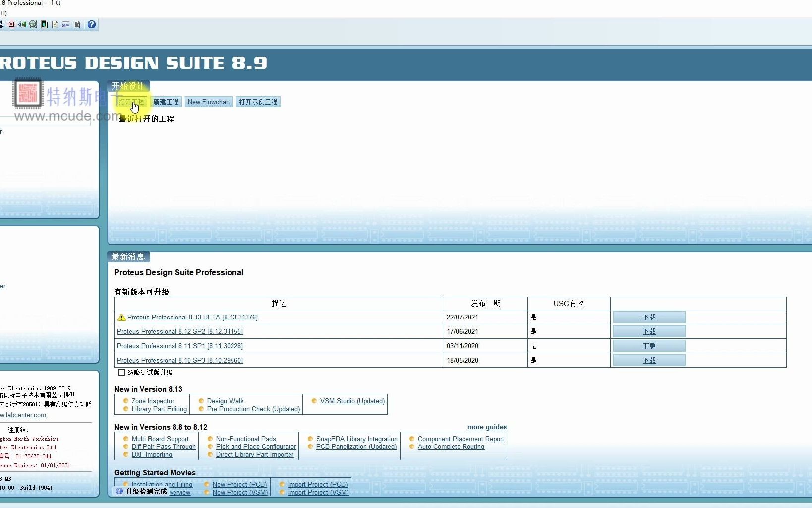Open the Bill of Materials icon
812x508 pixels.
(x=55, y=24)
